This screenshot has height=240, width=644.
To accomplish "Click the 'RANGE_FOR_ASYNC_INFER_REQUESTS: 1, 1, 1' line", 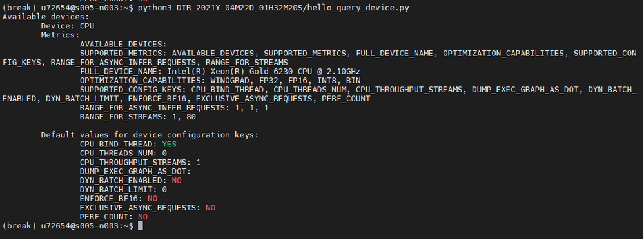I will tap(174, 108).
